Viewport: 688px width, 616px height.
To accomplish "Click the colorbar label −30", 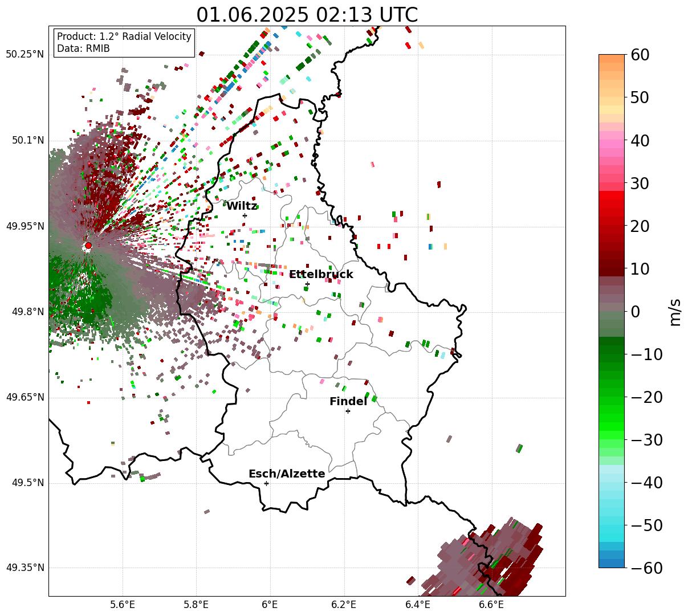I will [646, 440].
